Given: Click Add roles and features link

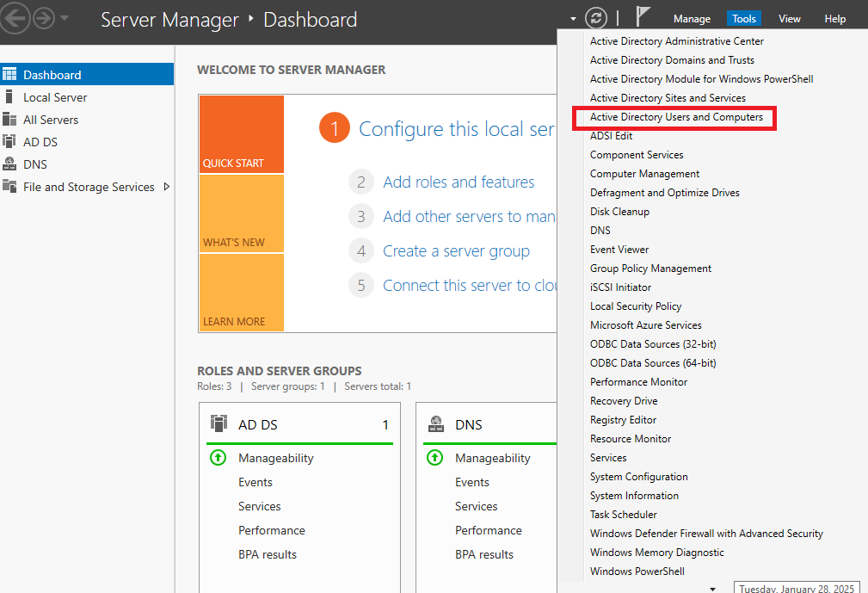Looking at the screenshot, I should tap(459, 182).
